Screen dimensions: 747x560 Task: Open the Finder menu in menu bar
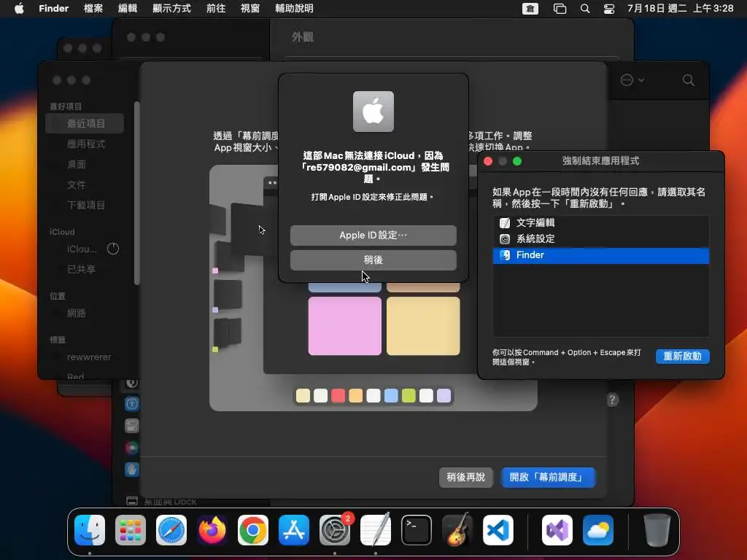click(x=54, y=8)
